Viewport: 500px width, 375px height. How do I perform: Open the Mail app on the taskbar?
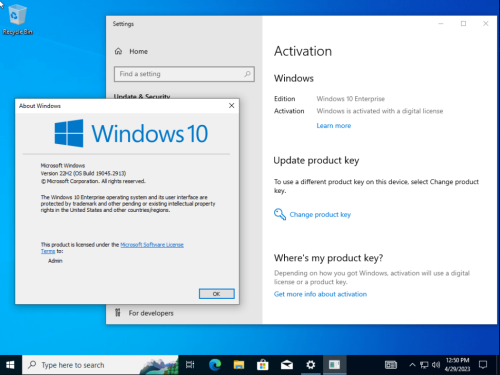coord(287,365)
